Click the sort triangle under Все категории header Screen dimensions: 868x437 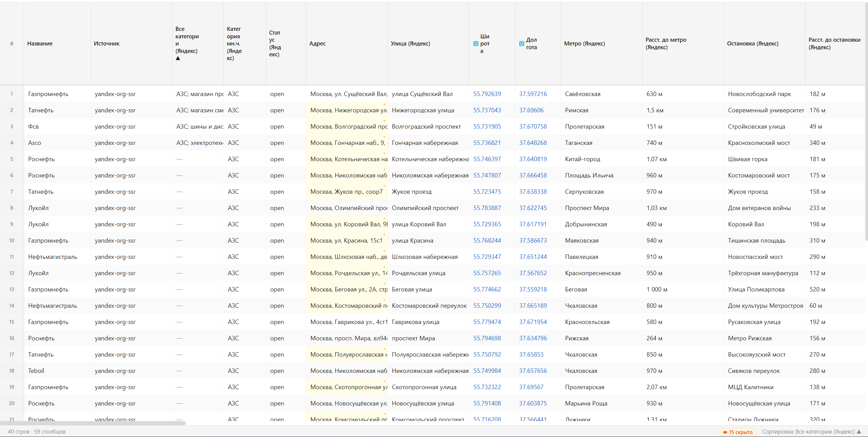178,58
